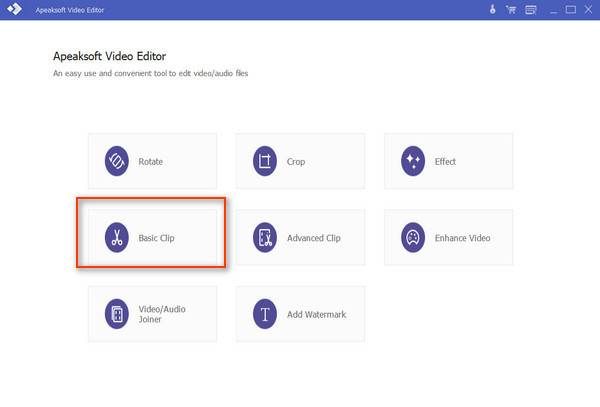600x407 pixels.
Task: Click the Basic Clip scissors icon
Action: tap(117, 238)
